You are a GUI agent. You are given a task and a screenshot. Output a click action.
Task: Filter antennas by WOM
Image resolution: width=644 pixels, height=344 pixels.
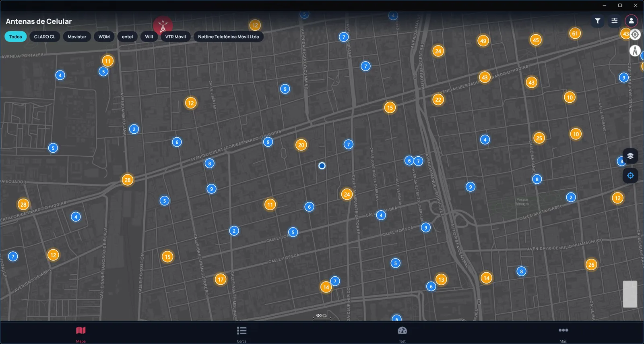[104, 37]
